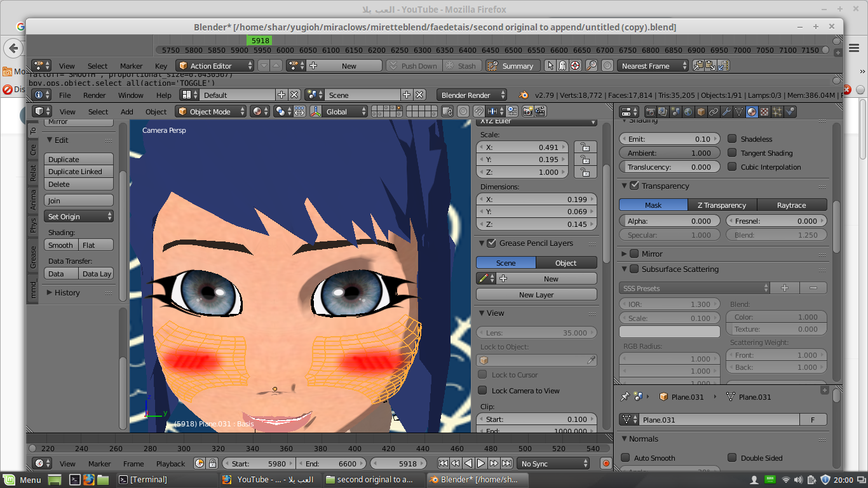
Task: Click OpenGL render active viewport camera icon
Action: [527, 111]
